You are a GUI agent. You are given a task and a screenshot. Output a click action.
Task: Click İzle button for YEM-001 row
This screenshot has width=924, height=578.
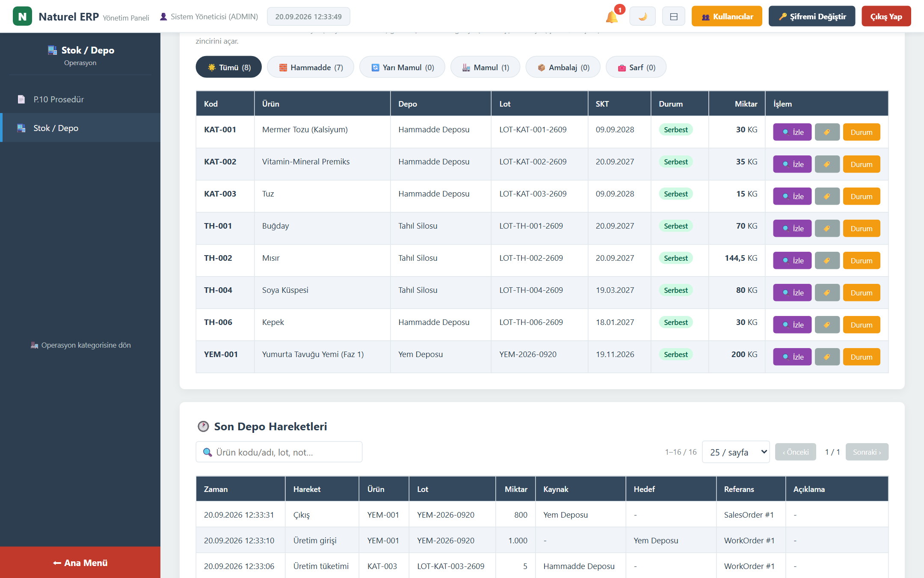pos(792,357)
